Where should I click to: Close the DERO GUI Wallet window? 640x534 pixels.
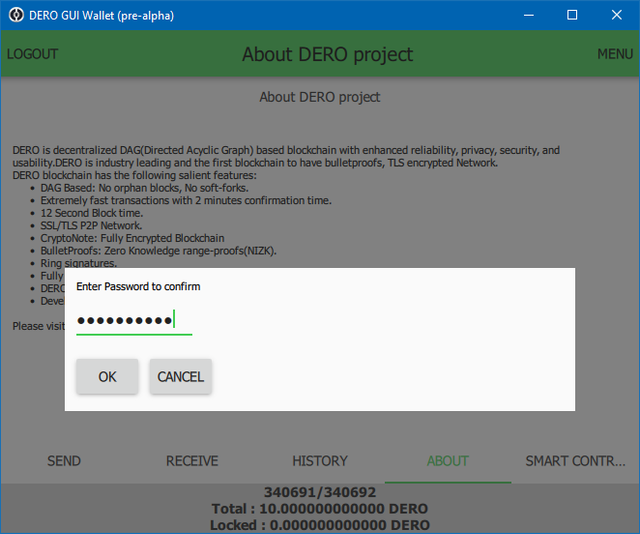(x=617, y=15)
